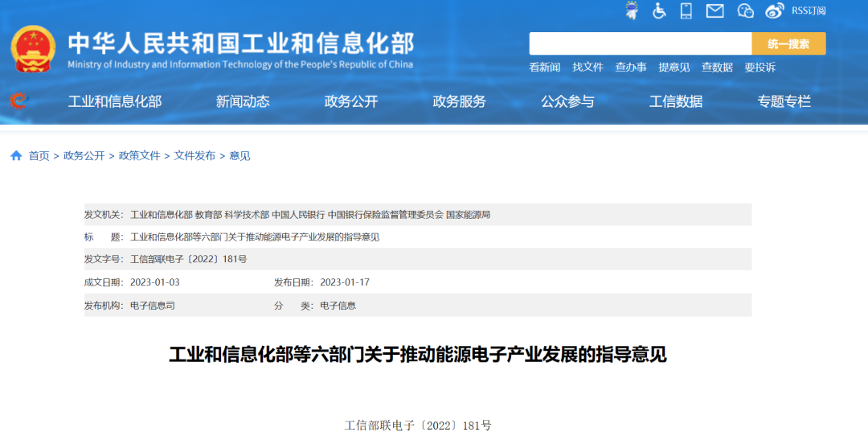Open accessibility wheelchair icon
The height and width of the screenshot is (436, 868).
pos(659,10)
